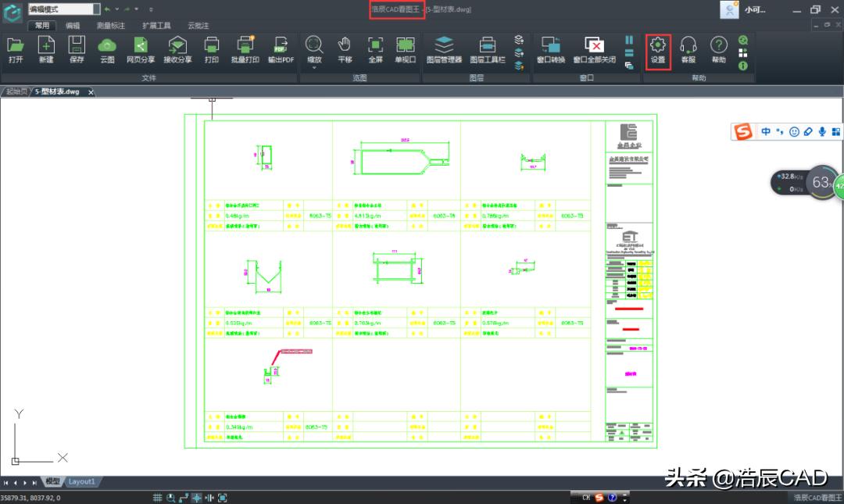Open a drawing with 打开 button

(x=16, y=50)
